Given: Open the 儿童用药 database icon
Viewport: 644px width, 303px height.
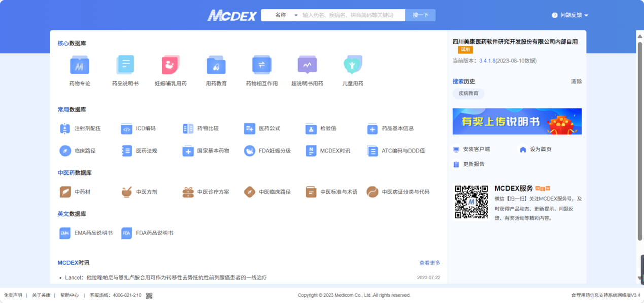Looking at the screenshot, I should (x=353, y=65).
